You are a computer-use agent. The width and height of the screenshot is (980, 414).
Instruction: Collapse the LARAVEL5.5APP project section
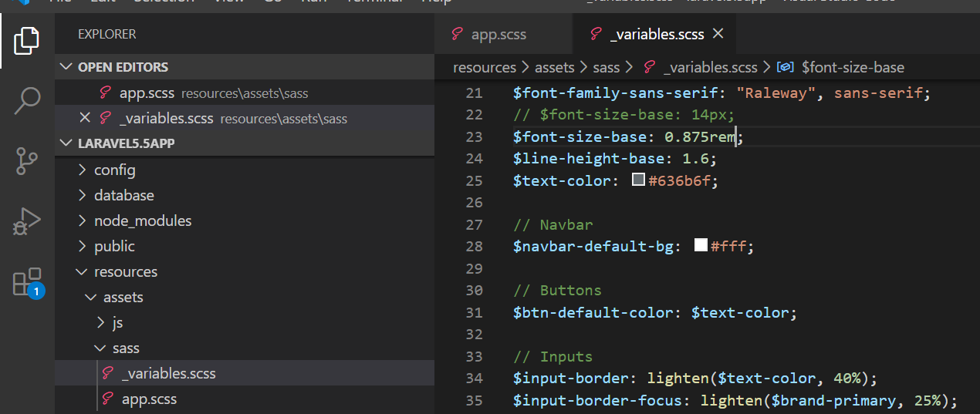click(x=67, y=143)
